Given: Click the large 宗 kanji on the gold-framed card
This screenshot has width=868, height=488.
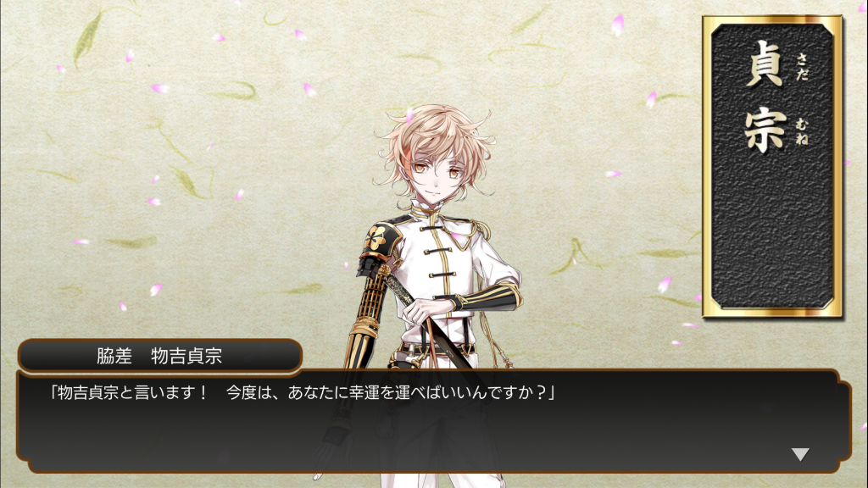Looking at the screenshot, I should pyautogui.click(x=765, y=130).
